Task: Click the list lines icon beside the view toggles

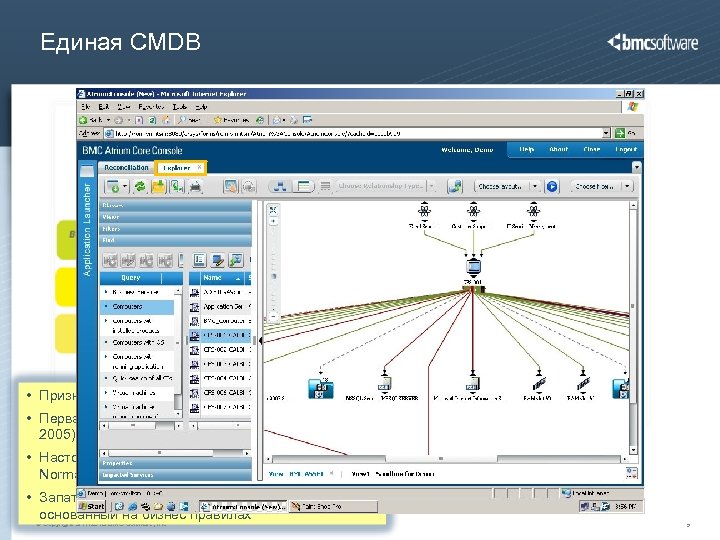Action: pyautogui.click(x=325, y=186)
